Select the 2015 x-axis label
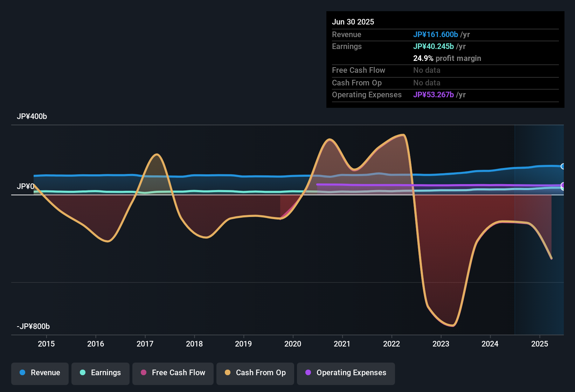The image size is (575, 392). pos(46,344)
